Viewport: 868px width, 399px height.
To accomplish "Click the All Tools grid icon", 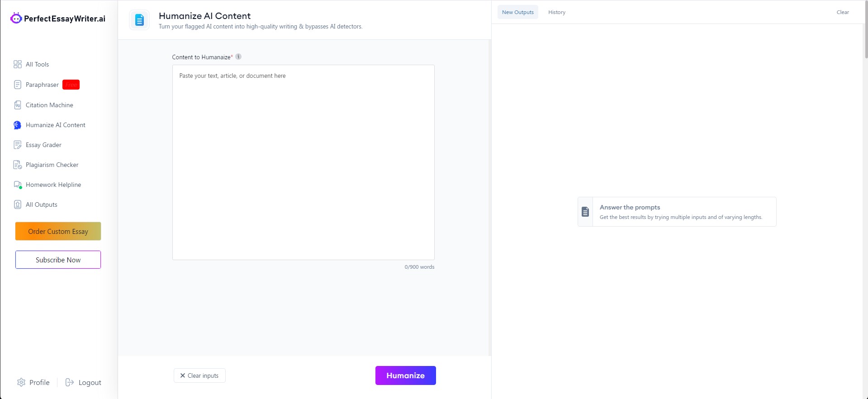I will point(18,64).
